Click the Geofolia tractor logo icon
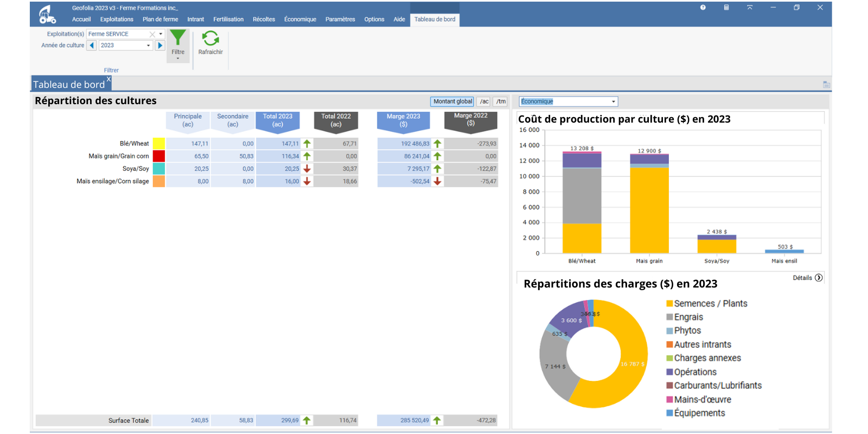The image size is (868, 434). pyautogui.click(x=47, y=15)
